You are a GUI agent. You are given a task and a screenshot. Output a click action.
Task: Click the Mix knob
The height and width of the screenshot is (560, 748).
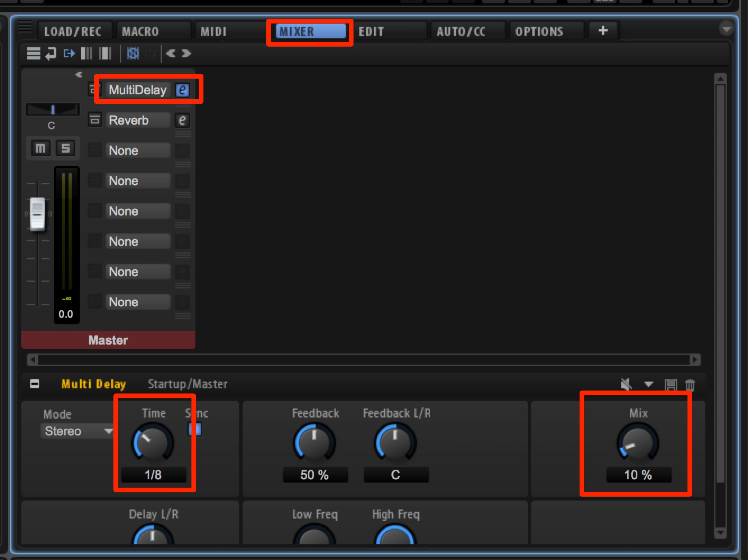(x=638, y=443)
